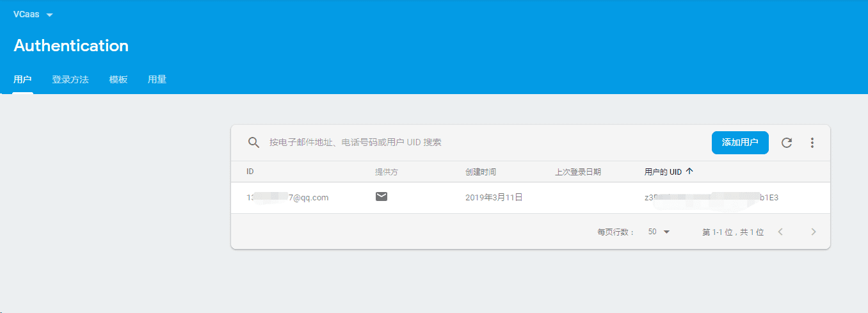
Task: Click the UID sort arrow icon
Action: pyautogui.click(x=689, y=172)
